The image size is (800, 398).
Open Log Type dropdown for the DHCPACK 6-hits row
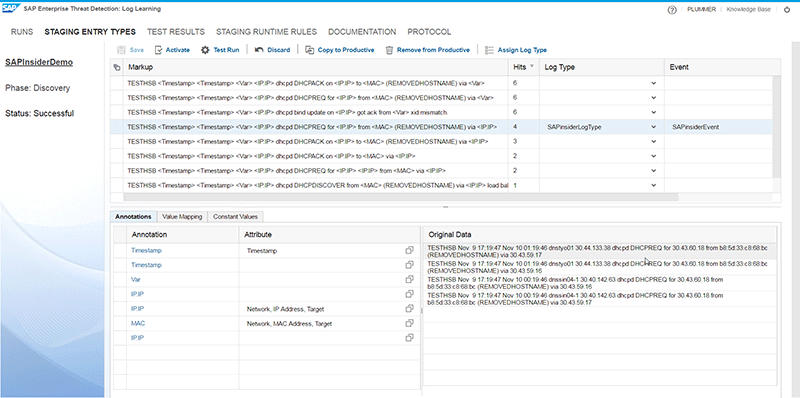point(654,83)
